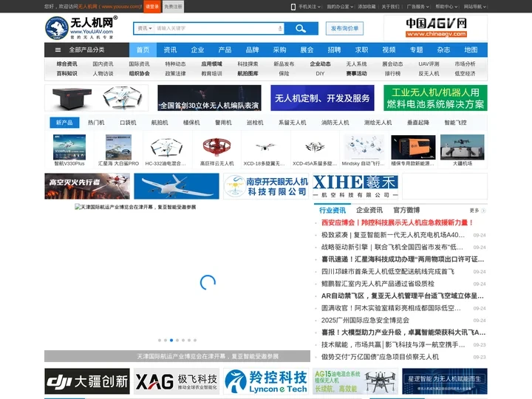Open the 傲势交付 news item
This screenshot has width=532, height=399.
(x=380, y=357)
